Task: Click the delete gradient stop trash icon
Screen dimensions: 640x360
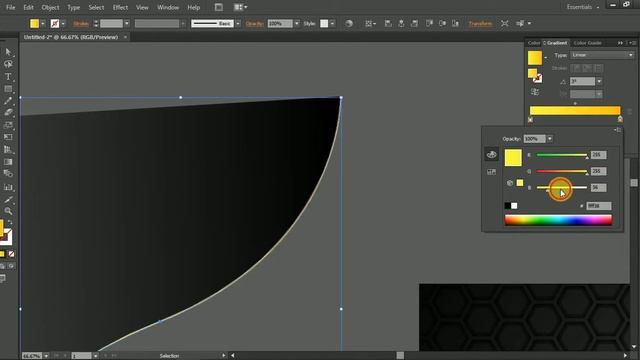Action: [x=630, y=111]
